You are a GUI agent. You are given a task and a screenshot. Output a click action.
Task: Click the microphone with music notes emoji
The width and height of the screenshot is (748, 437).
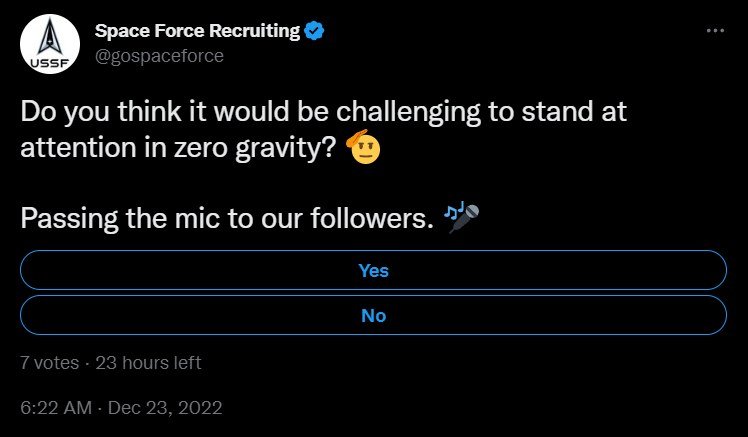click(461, 218)
